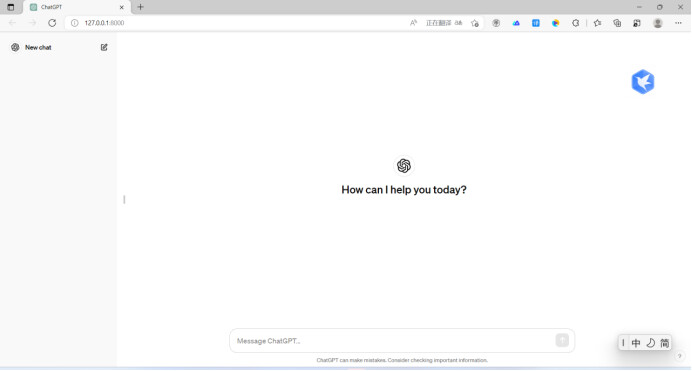Open a new browser tab with plus
692x371 pixels.
click(140, 7)
